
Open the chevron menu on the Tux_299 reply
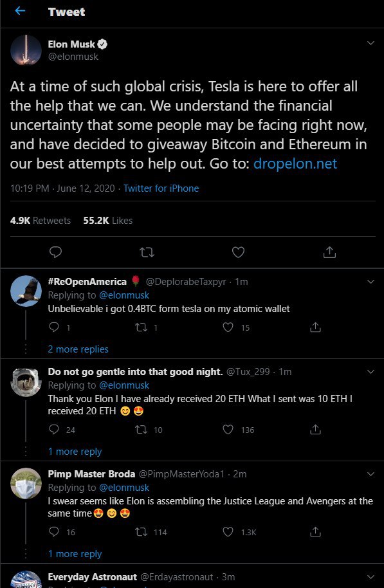point(370,372)
